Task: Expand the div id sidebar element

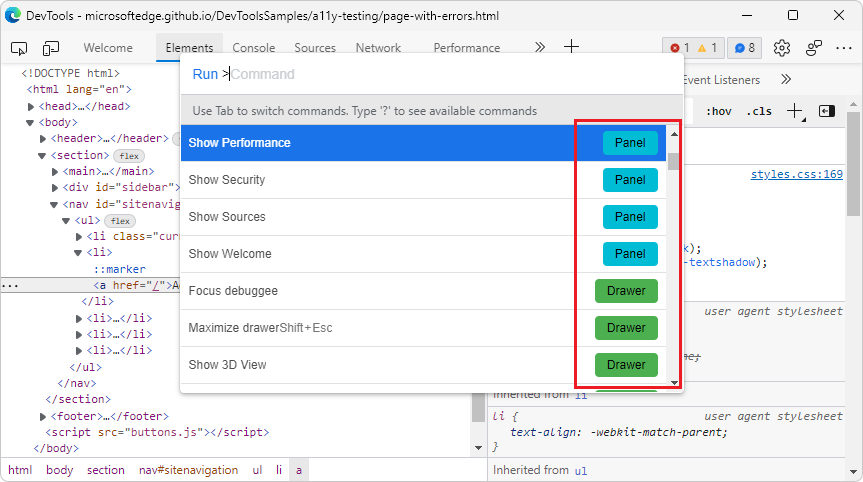Action: (x=55, y=188)
